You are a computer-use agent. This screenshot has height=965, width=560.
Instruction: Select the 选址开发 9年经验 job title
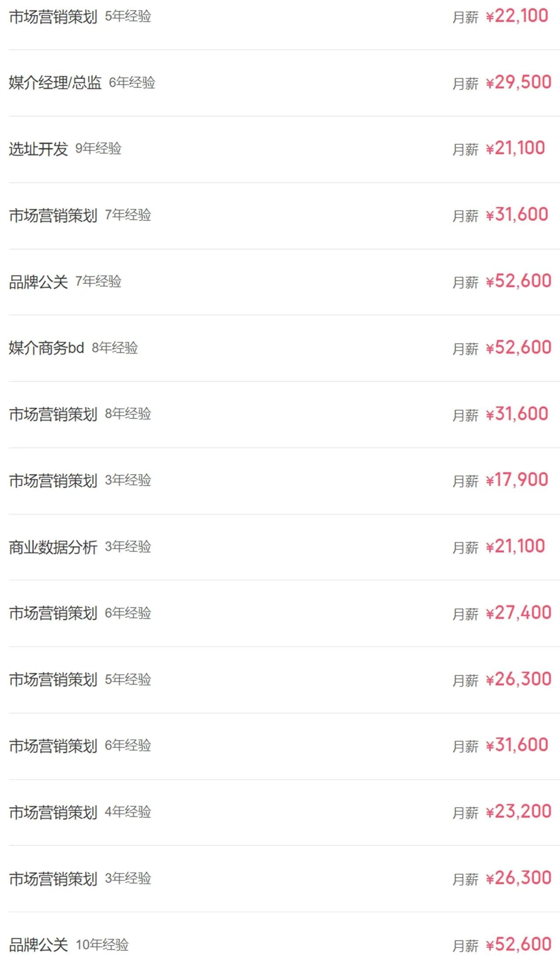tap(39, 149)
